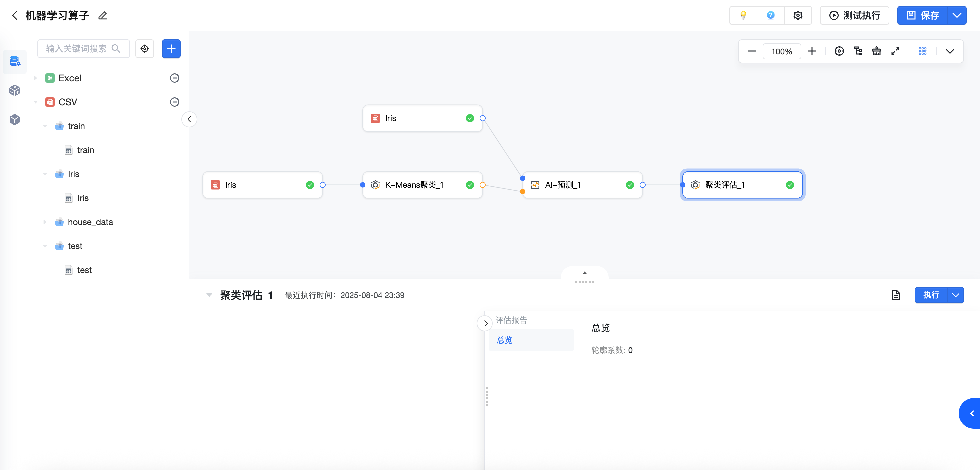Collapse the left panel with the chevron

pos(189,119)
